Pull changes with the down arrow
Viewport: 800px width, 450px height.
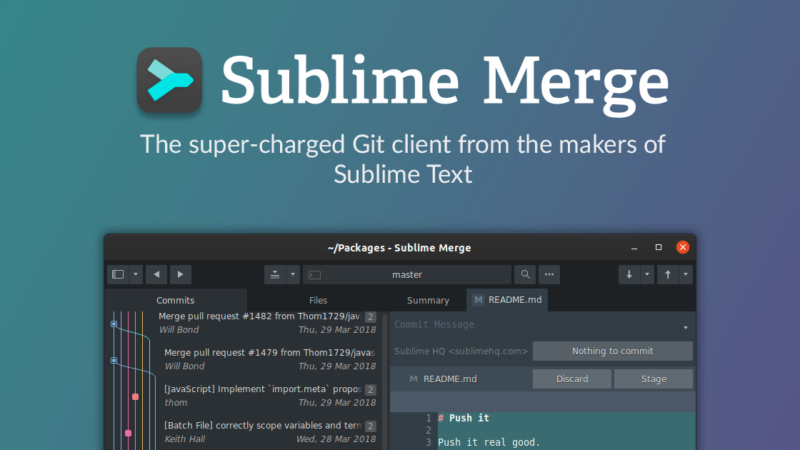(629, 274)
